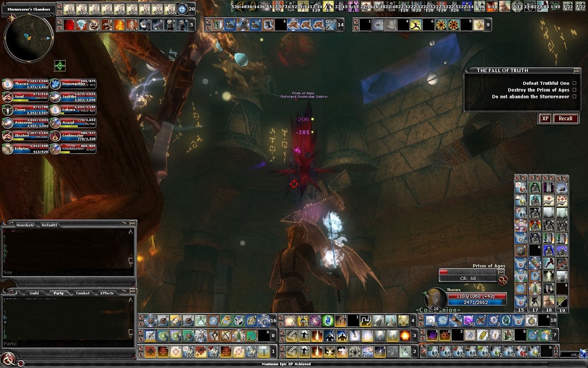Click the main menu emblem at bottom-left corner
Viewport: 588px width, 368px height.
pyautogui.click(x=8, y=359)
